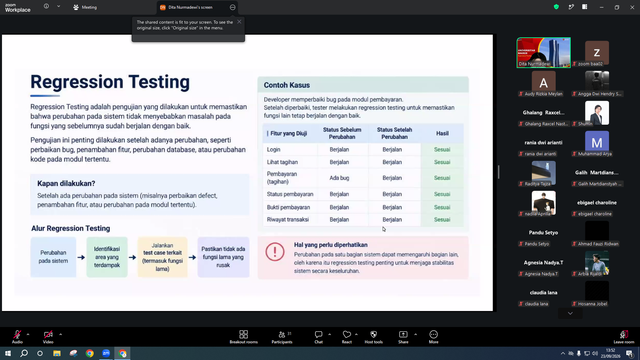Image resolution: width=640 pixels, height=360 pixels.
Task: Select the claudia lana participant tile
Action: 544,293
